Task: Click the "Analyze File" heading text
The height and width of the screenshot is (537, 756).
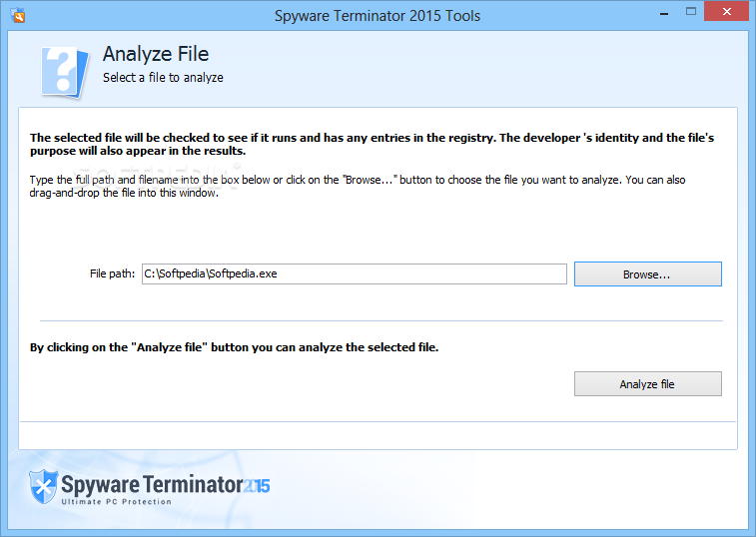Action: click(x=156, y=54)
